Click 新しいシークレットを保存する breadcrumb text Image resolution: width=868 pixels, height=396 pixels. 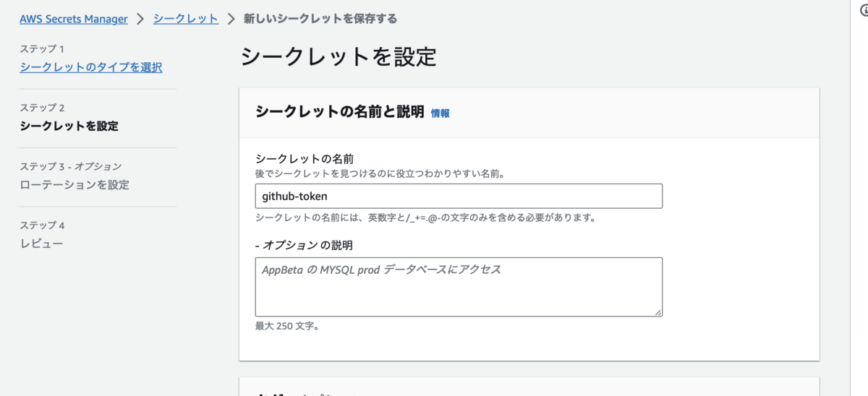(x=320, y=19)
